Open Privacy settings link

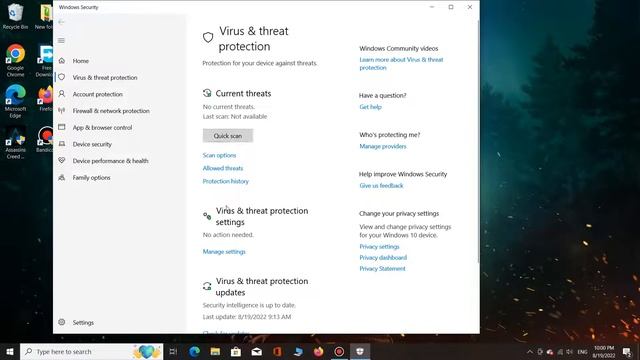[x=379, y=247]
